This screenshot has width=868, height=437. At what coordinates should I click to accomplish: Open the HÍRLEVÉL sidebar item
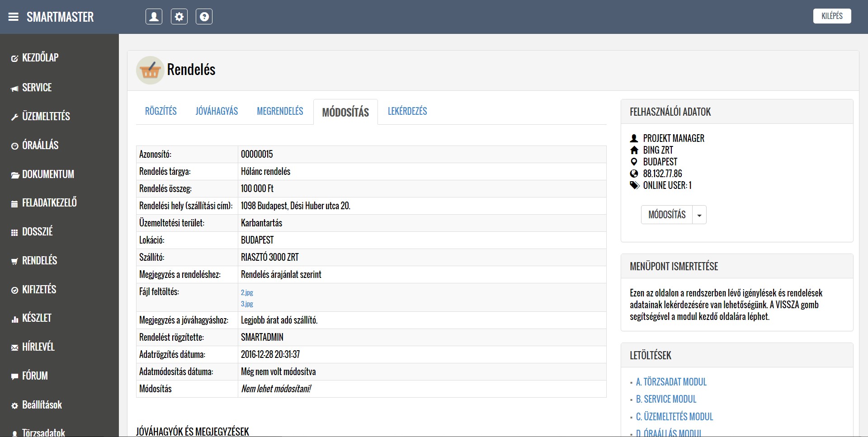pos(38,347)
